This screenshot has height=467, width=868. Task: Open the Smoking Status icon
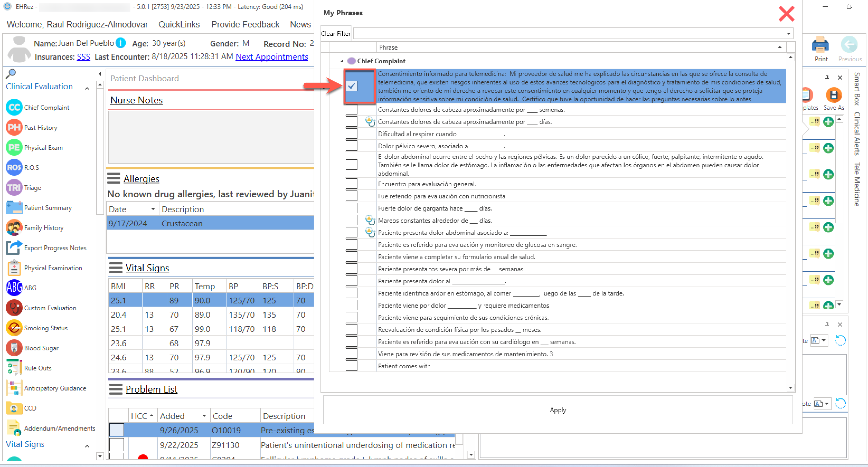[14, 328]
